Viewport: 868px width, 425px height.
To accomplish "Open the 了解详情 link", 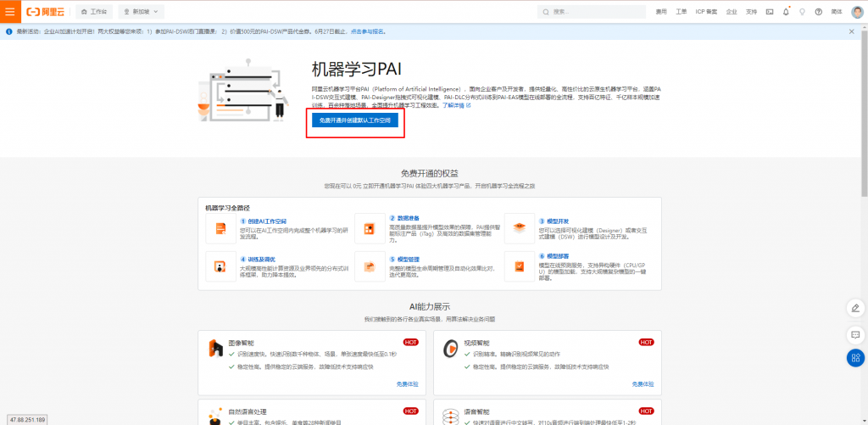I will click(456, 104).
